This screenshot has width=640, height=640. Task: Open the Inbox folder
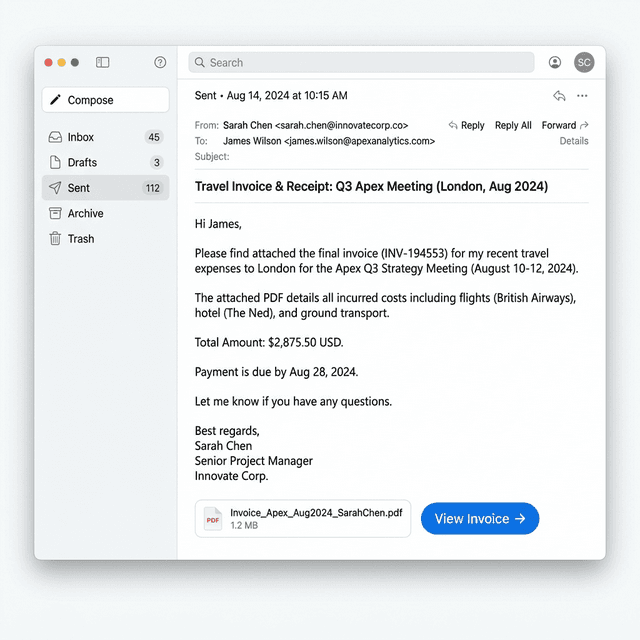105,137
